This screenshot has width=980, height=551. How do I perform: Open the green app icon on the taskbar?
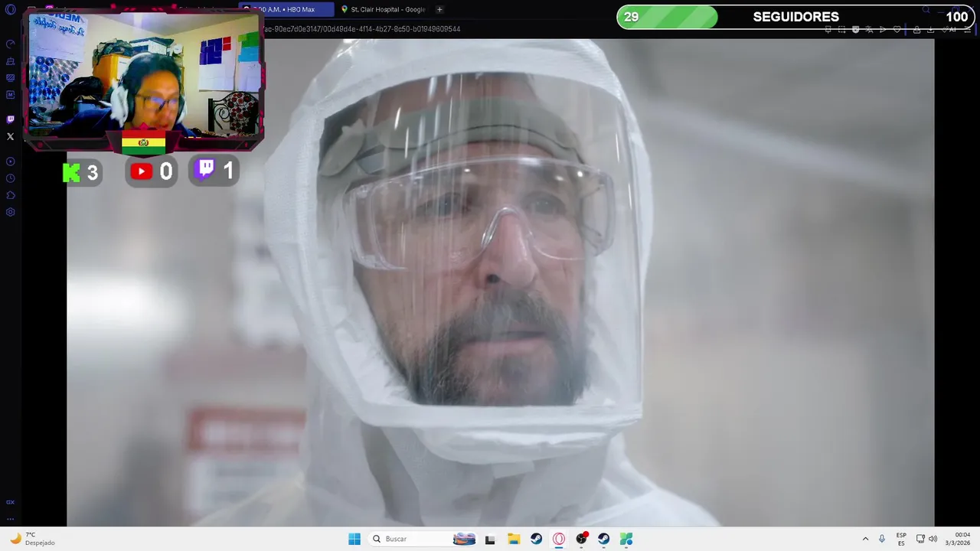tap(626, 539)
